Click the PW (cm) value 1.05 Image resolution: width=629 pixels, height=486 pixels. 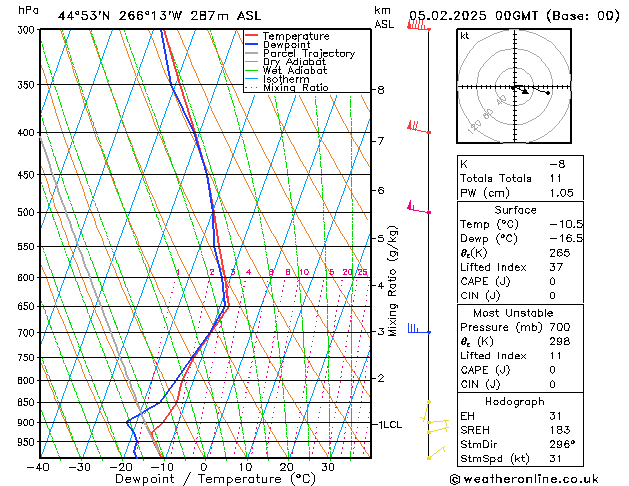562,193
